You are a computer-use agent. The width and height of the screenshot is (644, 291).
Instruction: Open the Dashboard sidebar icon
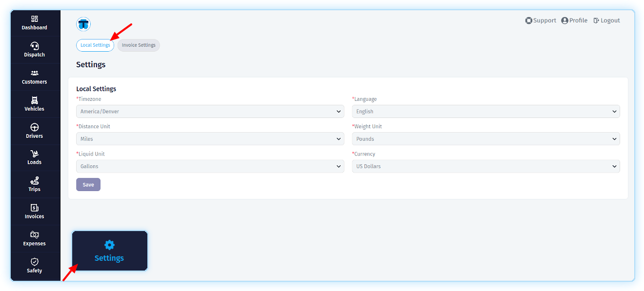(35, 19)
